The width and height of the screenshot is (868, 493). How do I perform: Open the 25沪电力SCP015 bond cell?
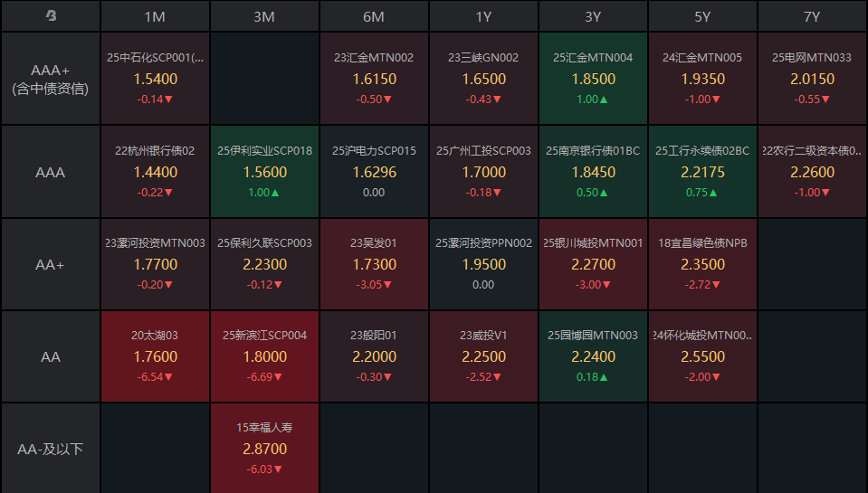[374, 171]
